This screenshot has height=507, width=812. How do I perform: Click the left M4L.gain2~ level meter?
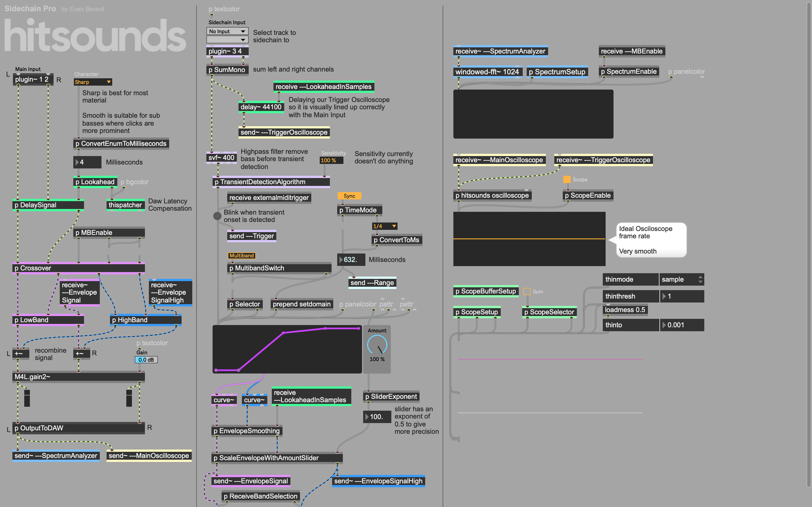(x=27, y=398)
